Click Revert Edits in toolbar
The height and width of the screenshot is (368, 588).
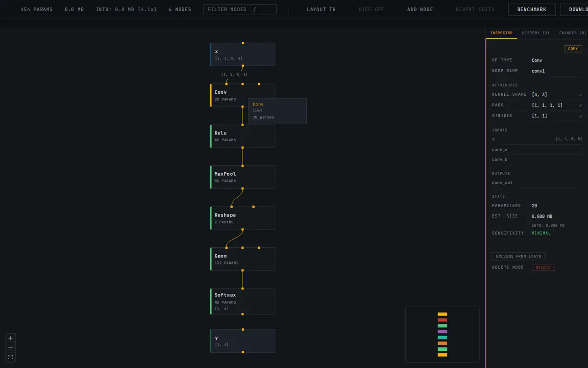click(475, 9)
